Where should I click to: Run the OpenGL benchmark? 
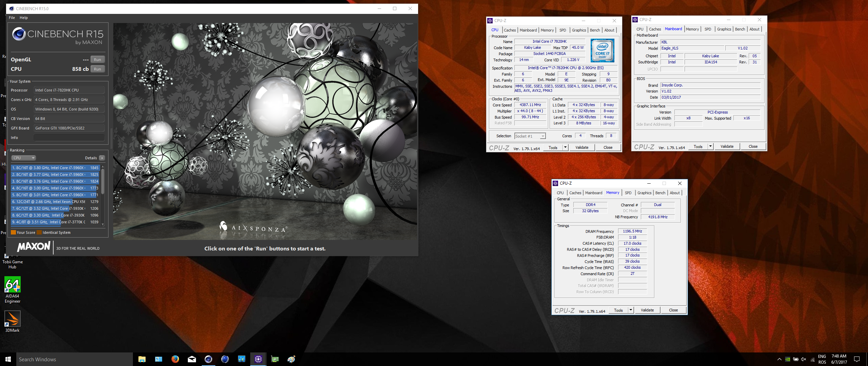point(98,60)
